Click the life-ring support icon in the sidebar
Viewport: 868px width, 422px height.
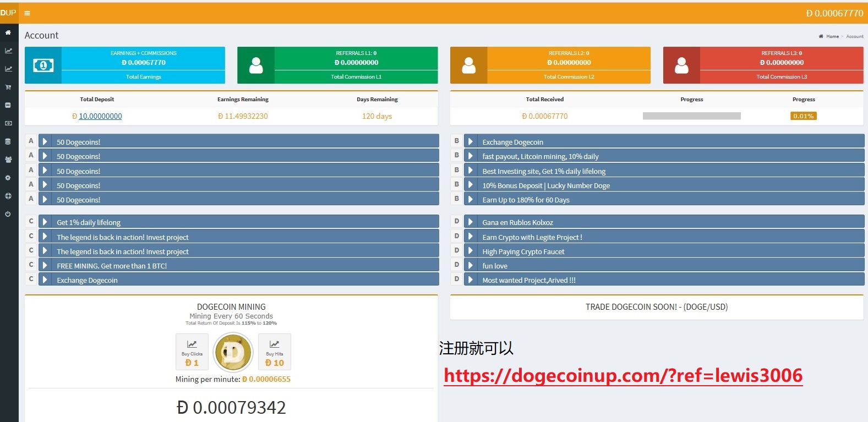pos(8,196)
